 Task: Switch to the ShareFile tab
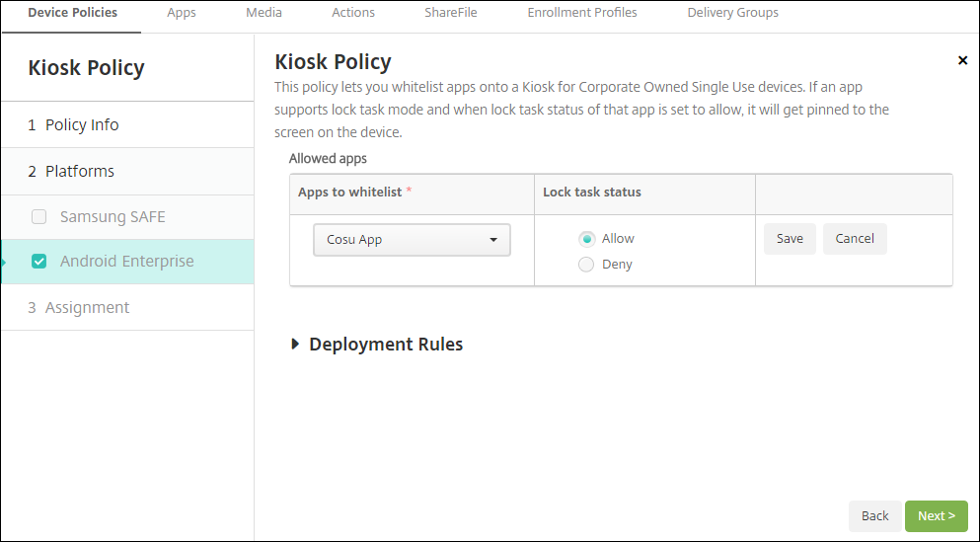coord(450,13)
